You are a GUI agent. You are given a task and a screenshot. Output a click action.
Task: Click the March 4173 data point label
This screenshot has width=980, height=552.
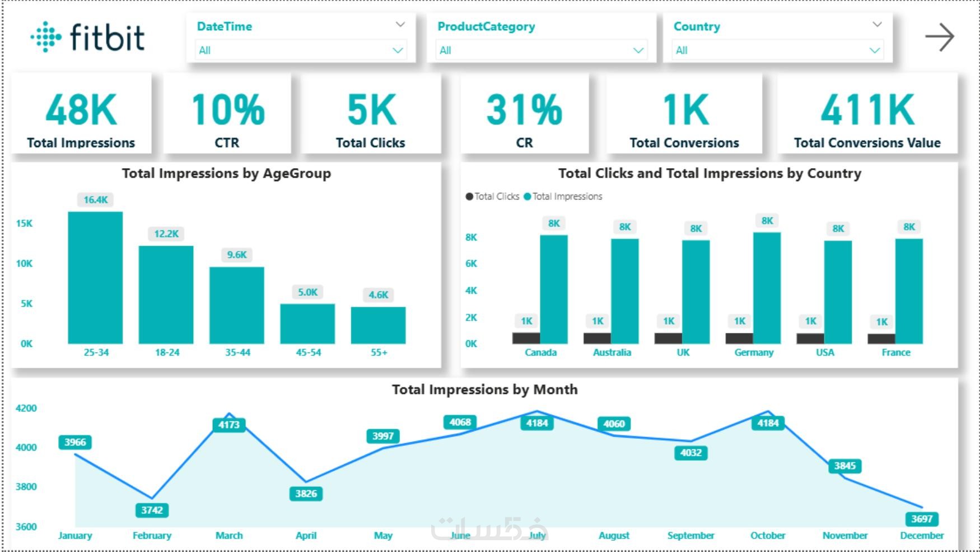[x=229, y=425]
